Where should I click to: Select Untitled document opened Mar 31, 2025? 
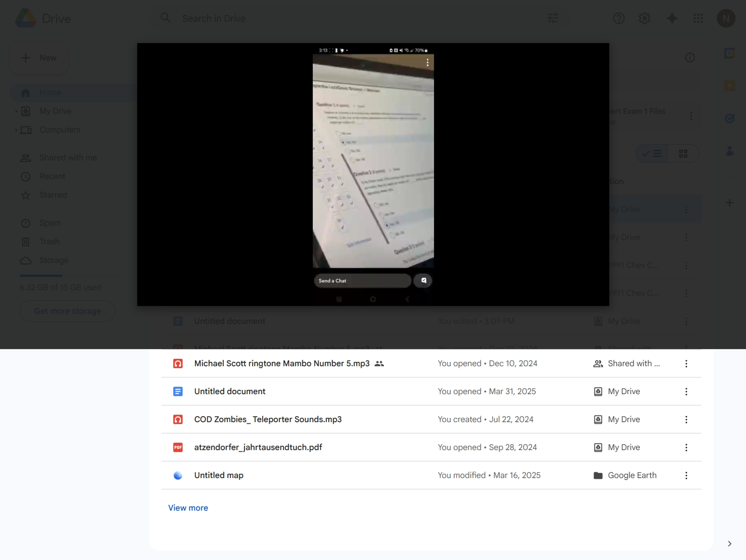431,391
